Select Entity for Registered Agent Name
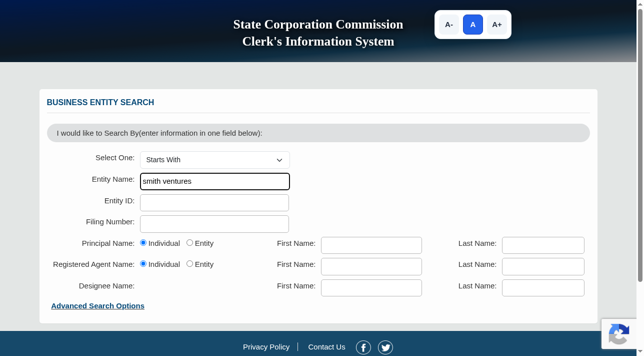The image size is (644, 356). [x=190, y=264]
